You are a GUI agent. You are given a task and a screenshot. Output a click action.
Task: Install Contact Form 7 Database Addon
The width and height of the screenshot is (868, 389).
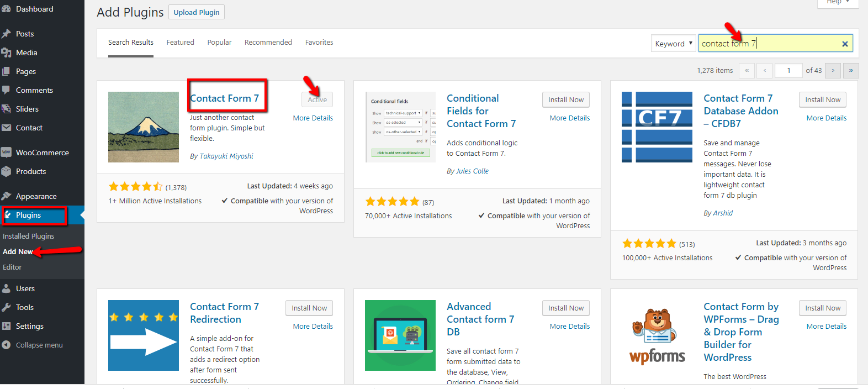pyautogui.click(x=823, y=99)
